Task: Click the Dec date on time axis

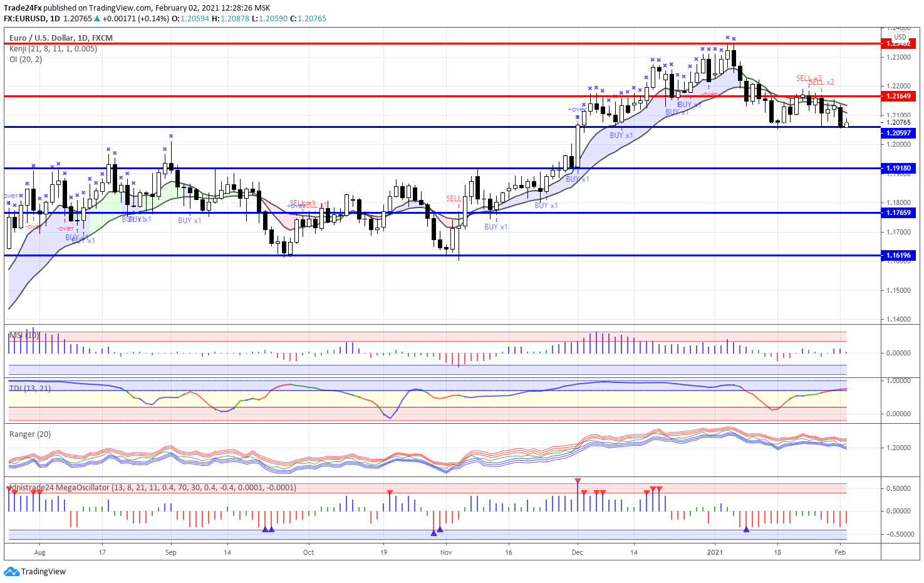Action: [x=578, y=552]
